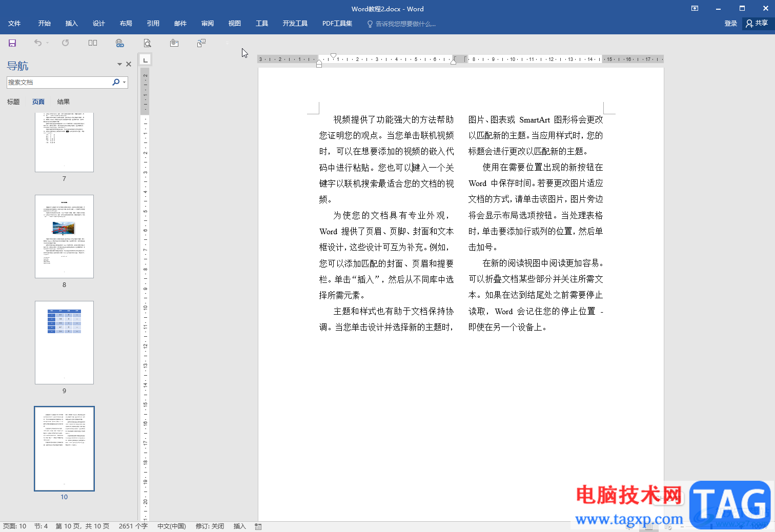This screenshot has width=775, height=532.
Task: Open the 工具 ribbon tab
Action: tap(262, 24)
